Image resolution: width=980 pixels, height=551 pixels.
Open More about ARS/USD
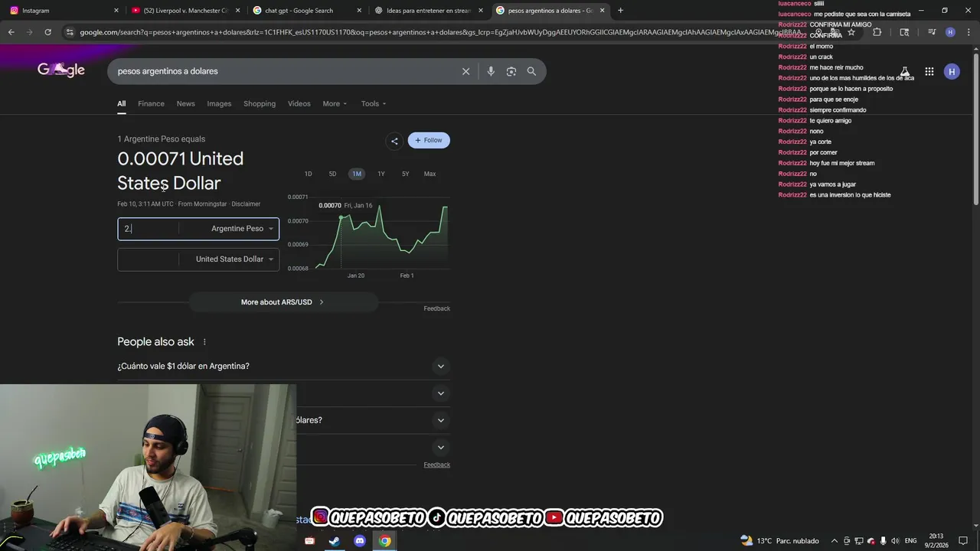coord(283,302)
